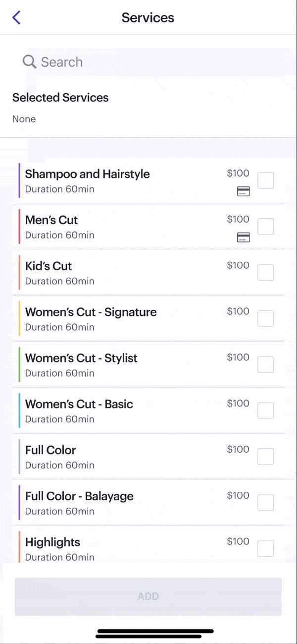The height and width of the screenshot is (644, 297).
Task: Check the Women's Cut - Stylist box
Action: click(x=266, y=364)
